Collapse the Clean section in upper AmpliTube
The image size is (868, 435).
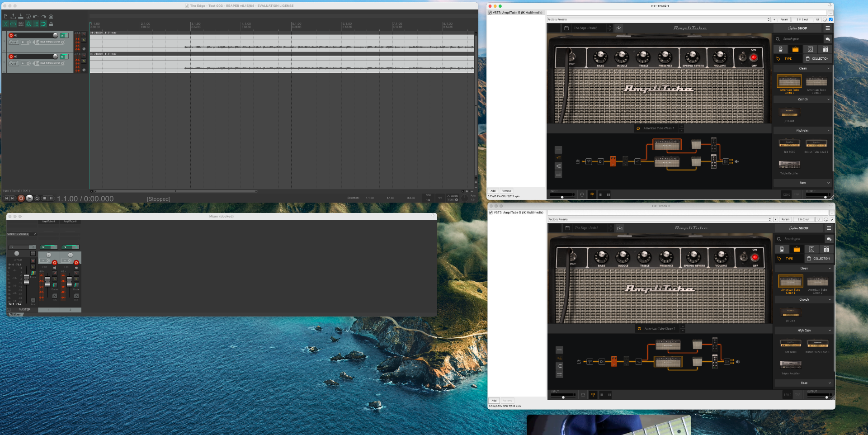[803, 68]
